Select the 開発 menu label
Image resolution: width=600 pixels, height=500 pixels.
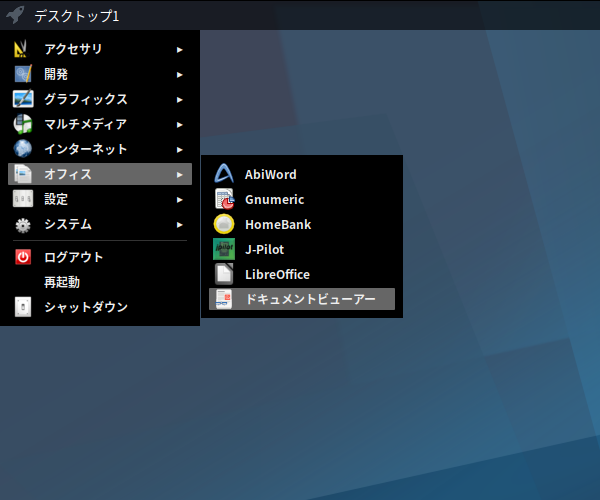(x=56, y=74)
